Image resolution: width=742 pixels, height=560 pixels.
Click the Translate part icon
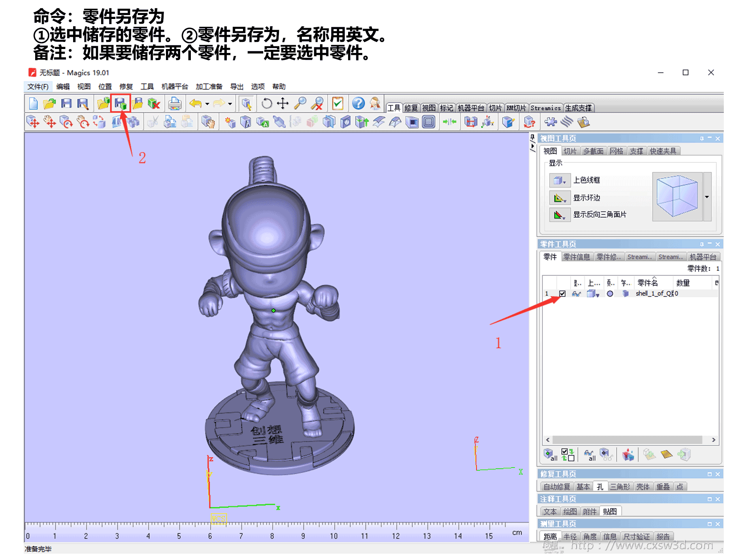[x=33, y=122]
